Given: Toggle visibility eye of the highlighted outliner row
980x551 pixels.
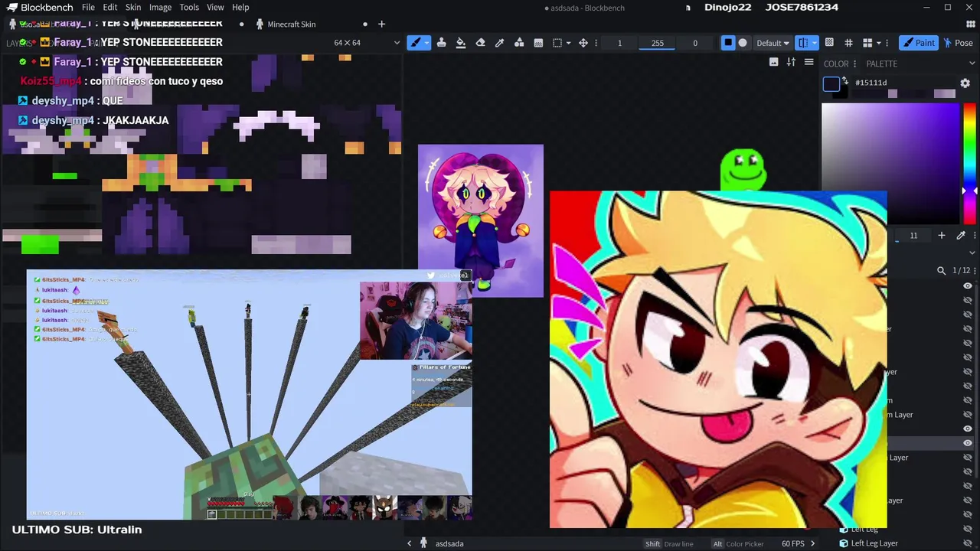Looking at the screenshot, I should pos(968,443).
